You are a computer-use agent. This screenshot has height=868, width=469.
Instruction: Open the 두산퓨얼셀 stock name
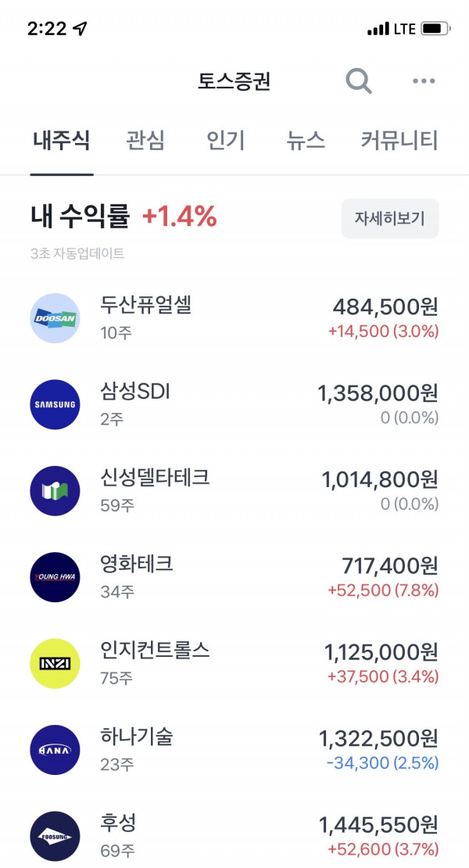146,304
